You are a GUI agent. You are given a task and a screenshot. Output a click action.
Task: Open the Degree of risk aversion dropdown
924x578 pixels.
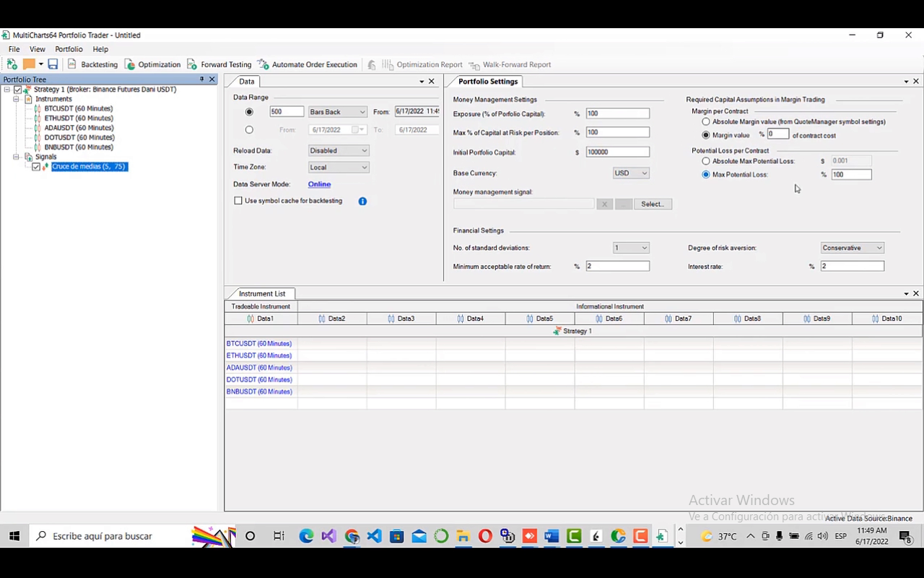853,248
